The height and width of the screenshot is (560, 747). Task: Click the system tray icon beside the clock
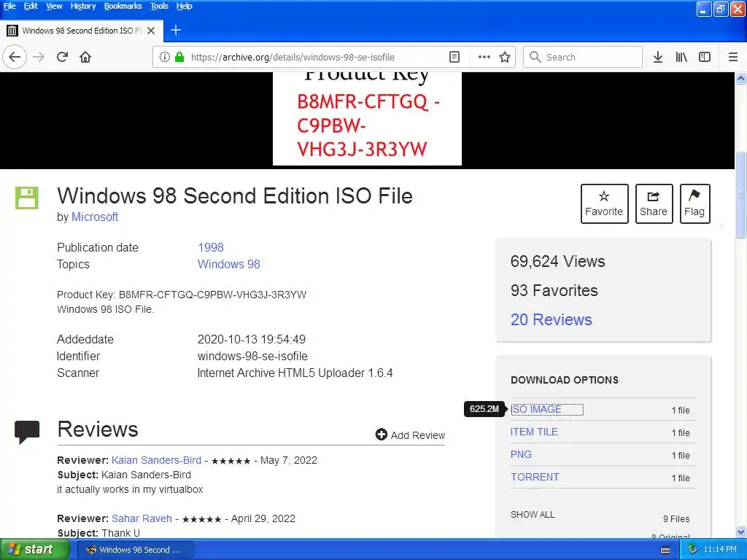click(693, 550)
